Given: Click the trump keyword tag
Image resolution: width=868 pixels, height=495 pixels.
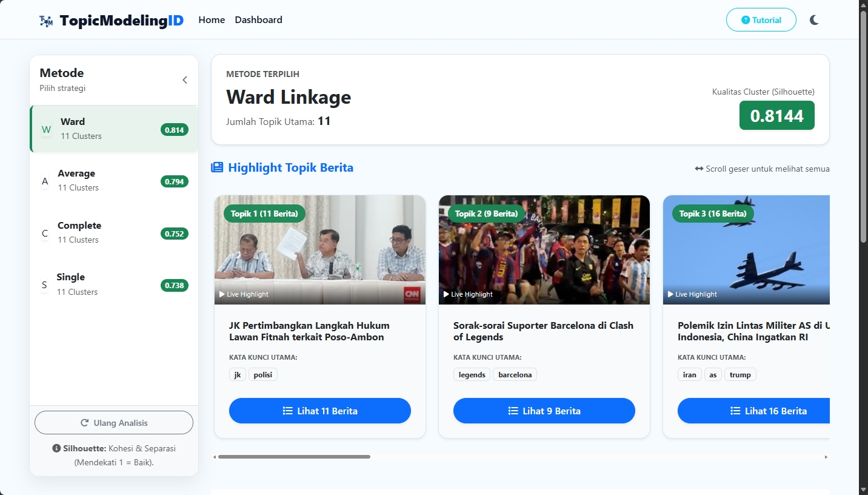Looking at the screenshot, I should point(740,375).
